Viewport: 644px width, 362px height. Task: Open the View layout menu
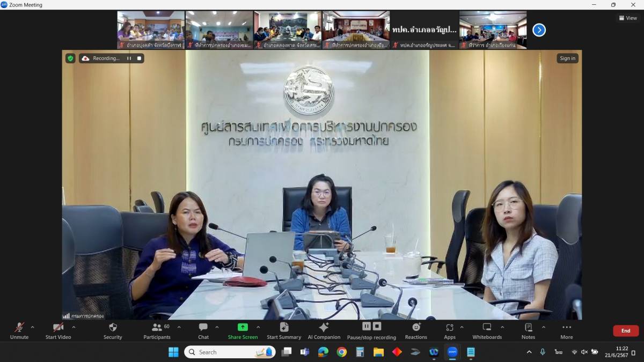click(x=628, y=18)
